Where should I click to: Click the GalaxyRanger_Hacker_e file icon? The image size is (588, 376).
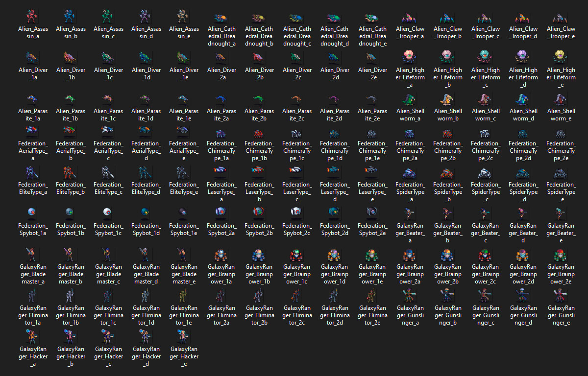click(x=184, y=335)
